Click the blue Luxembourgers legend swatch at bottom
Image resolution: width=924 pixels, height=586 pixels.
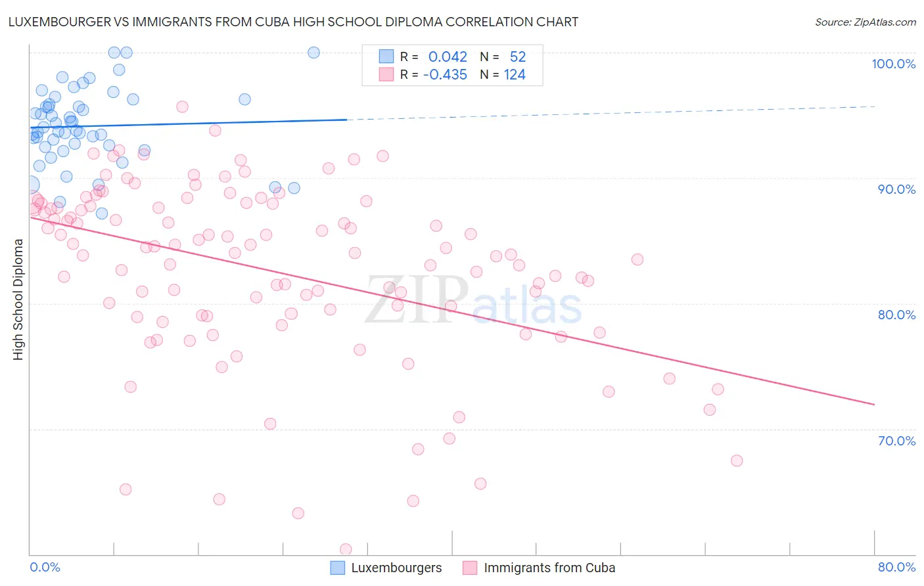point(337,568)
